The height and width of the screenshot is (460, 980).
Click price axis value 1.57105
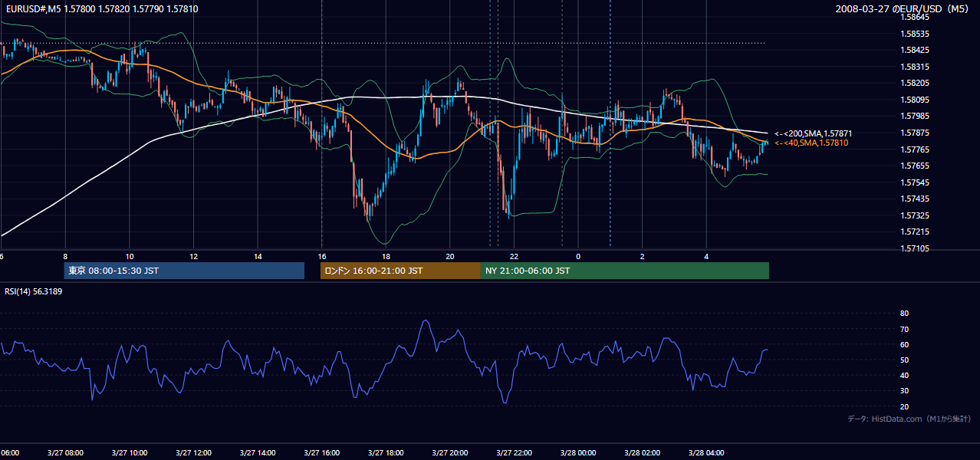pos(916,248)
